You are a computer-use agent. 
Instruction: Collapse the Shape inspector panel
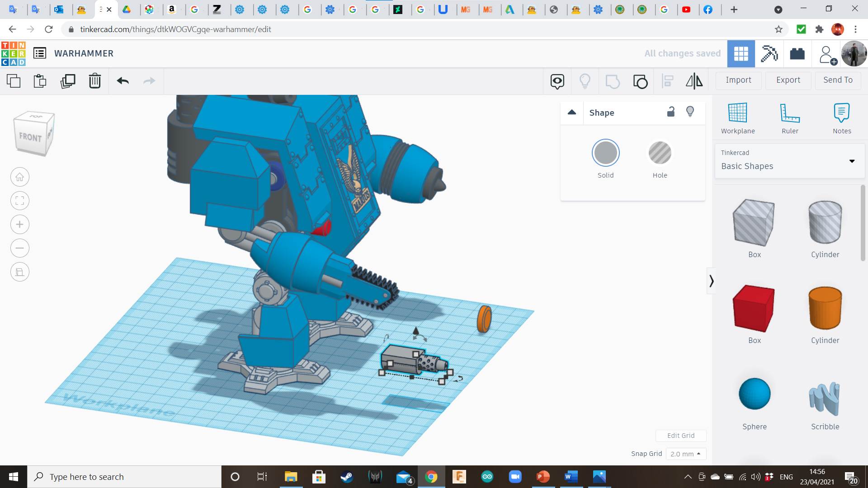point(572,112)
